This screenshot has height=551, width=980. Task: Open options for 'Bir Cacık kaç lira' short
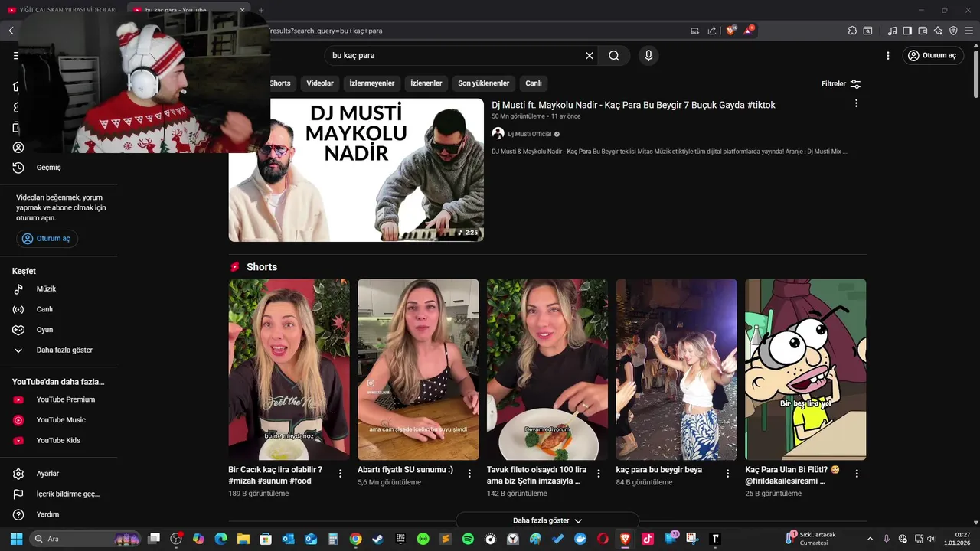point(341,474)
